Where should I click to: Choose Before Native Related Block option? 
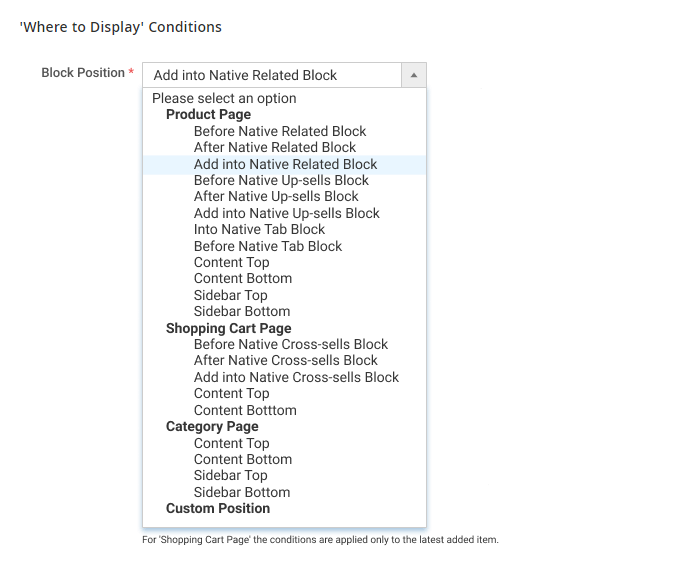[x=284, y=131]
